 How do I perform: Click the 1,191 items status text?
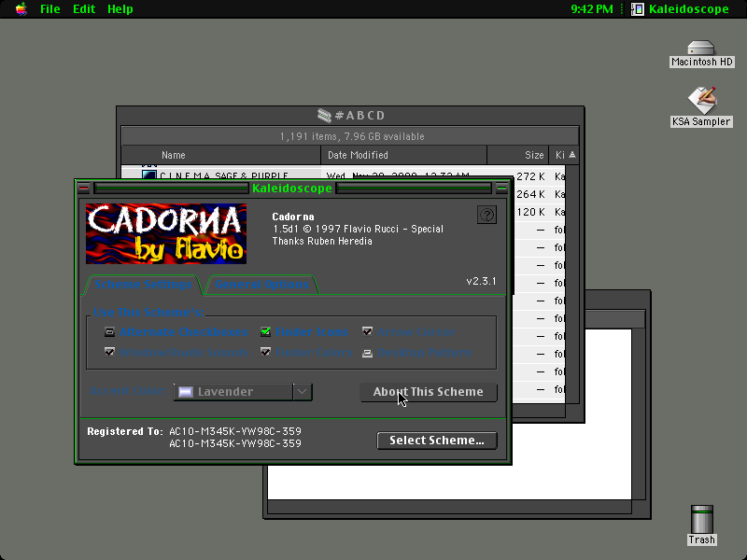coord(352,136)
